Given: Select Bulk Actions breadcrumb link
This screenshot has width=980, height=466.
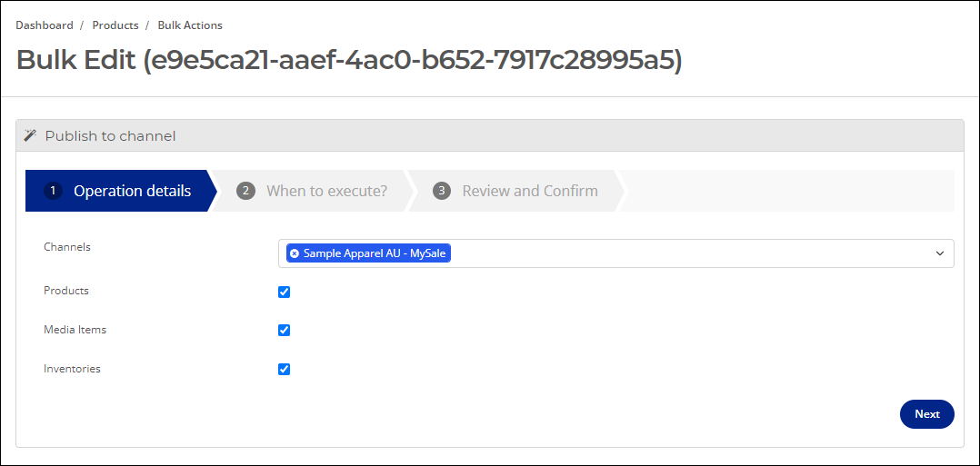Looking at the screenshot, I should coord(190,25).
